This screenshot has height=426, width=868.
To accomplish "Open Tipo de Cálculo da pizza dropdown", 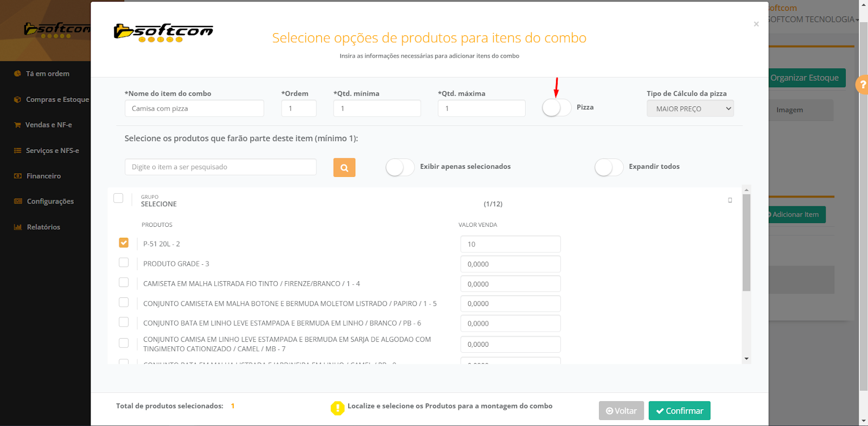I will [x=690, y=109].
